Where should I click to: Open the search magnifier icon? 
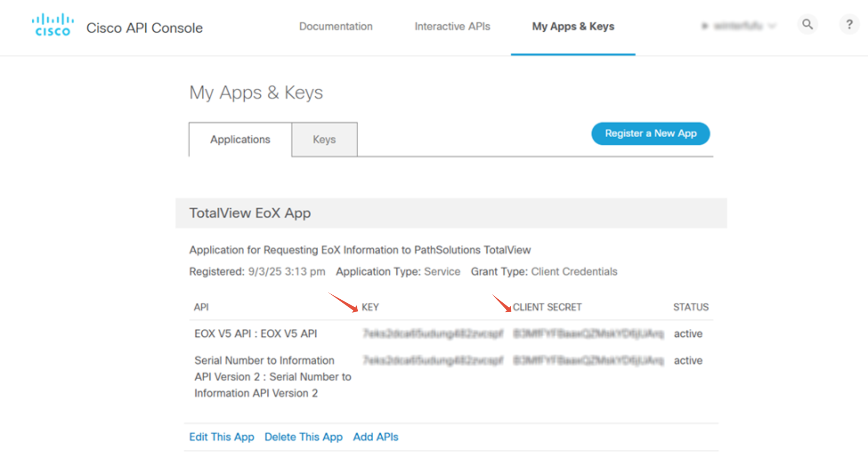[807, 25]
